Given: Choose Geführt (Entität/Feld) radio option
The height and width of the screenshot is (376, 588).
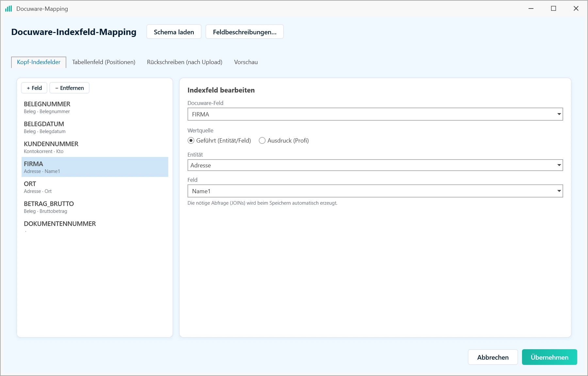Looking at the screenshot, I should [x=219, y=141].
